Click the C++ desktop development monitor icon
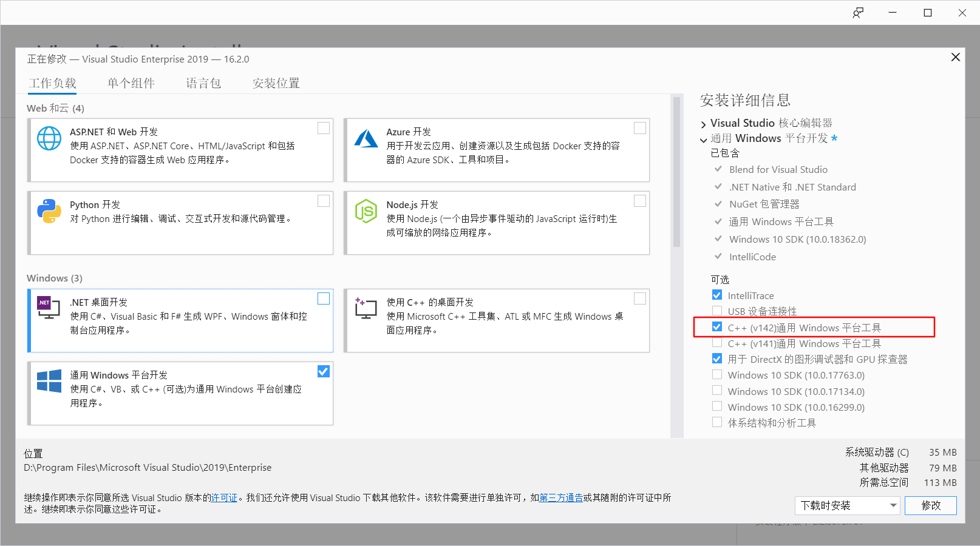This screenshot has width=980, height=546. [366, 308]
